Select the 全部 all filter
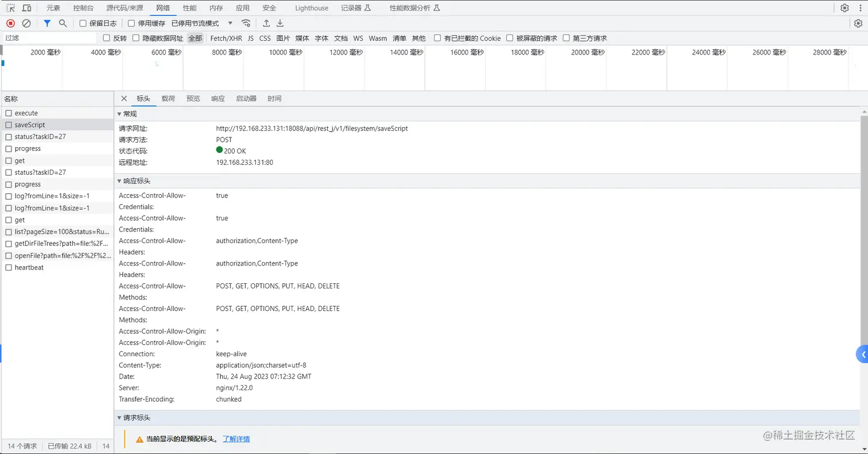Image resolution: width=868 pixels, height=454 pixels. tap(195, 38)
